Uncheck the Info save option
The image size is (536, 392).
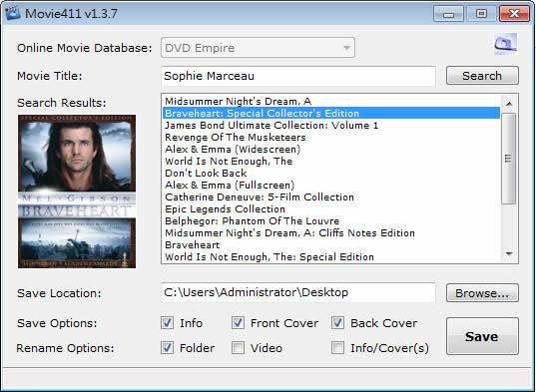(167, 323)
